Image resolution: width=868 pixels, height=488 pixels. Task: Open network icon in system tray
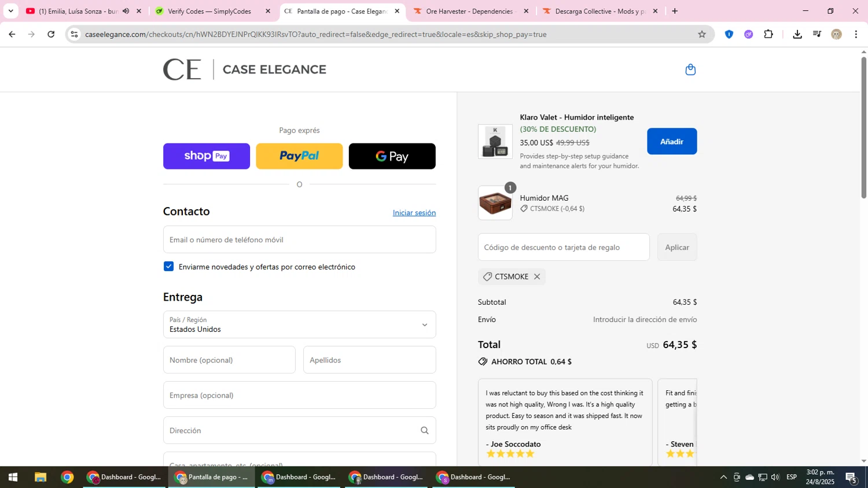coord(763,477)
